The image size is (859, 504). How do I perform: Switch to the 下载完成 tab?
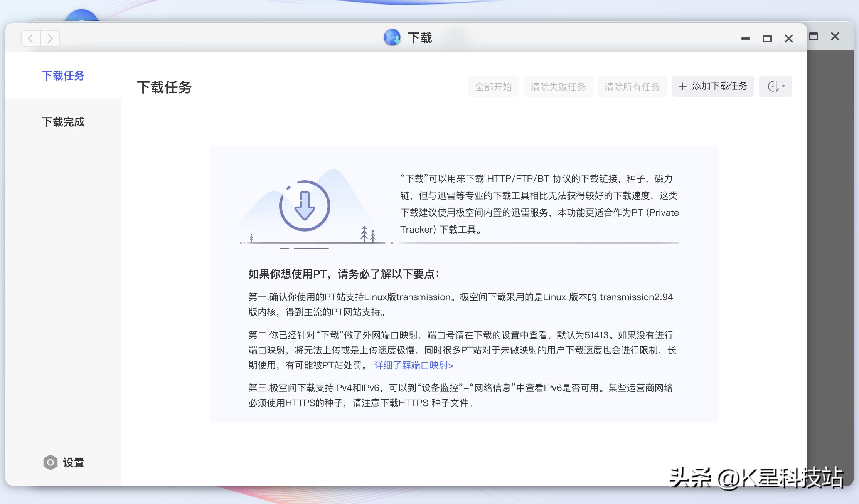[x=64, y=122]
